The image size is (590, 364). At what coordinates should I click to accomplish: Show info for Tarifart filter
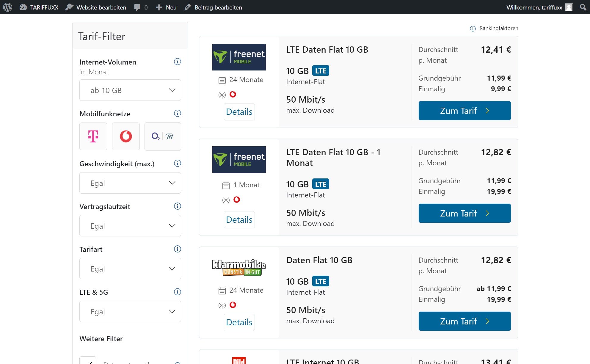point(178,249)
